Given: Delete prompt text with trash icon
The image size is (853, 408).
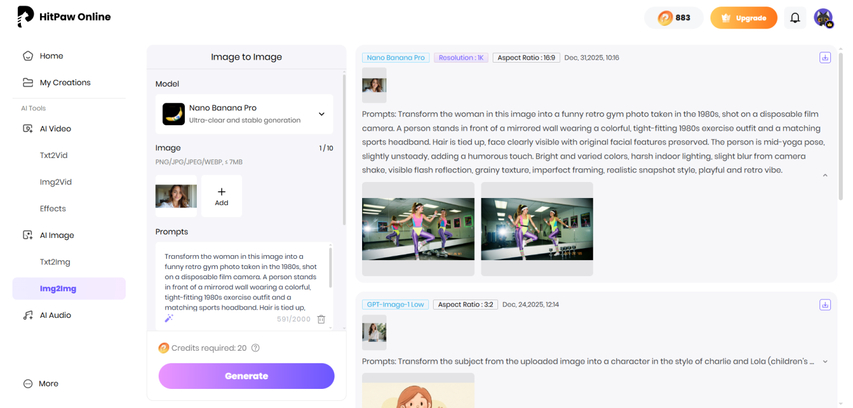Looking at the screenshot, I should [321, 319].
